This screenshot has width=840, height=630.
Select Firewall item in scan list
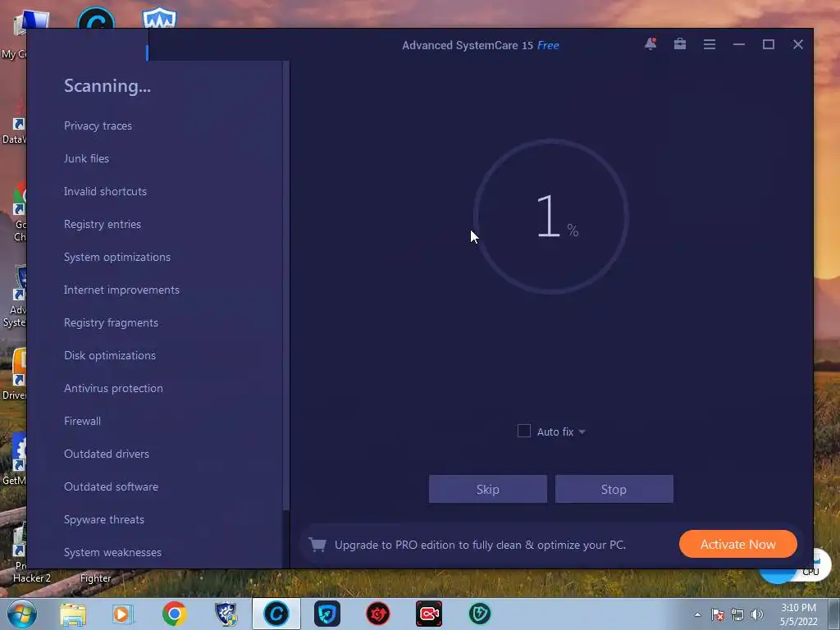click(x=82, y=421)
